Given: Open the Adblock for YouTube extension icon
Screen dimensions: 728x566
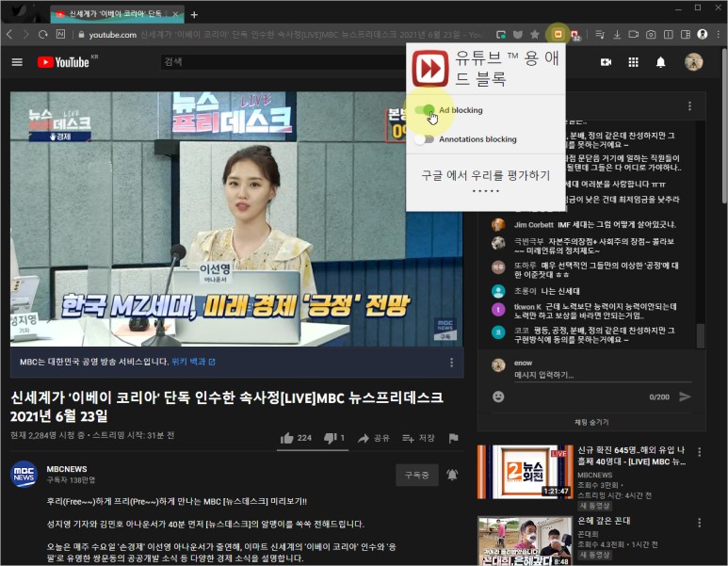Looking at the screenshot, I should [x=558, y=34].
